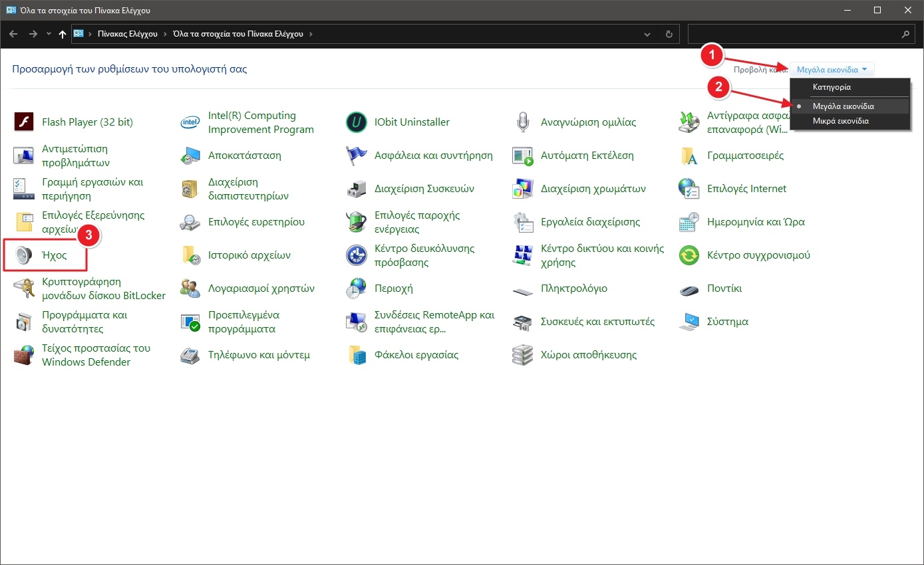Screen dimensions: 924x565
Task: Open recent locations dropdown next to forward
Action: tap(49, 34)
